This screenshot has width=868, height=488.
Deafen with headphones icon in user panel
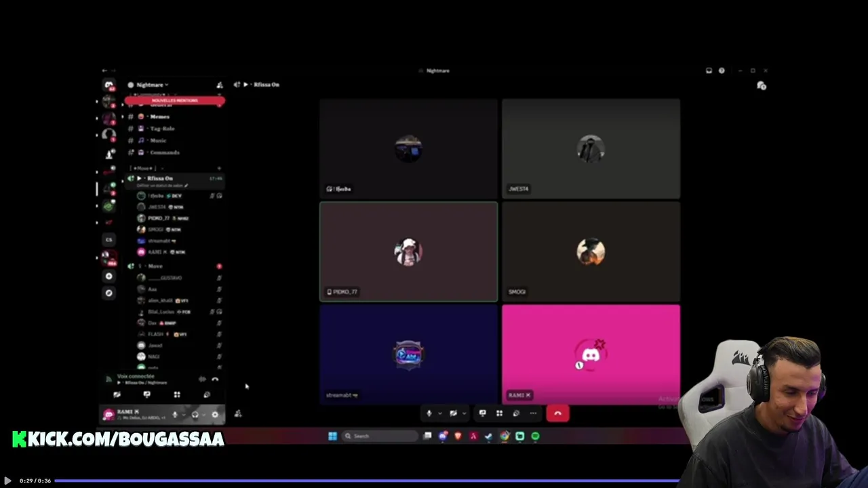point(195,414)
